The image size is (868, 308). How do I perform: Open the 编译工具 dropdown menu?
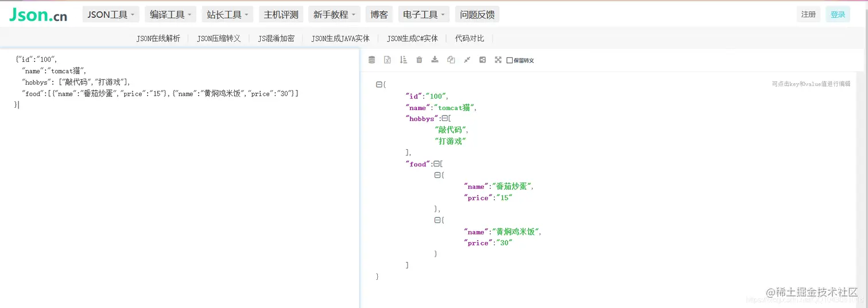[x=170, y=14]
